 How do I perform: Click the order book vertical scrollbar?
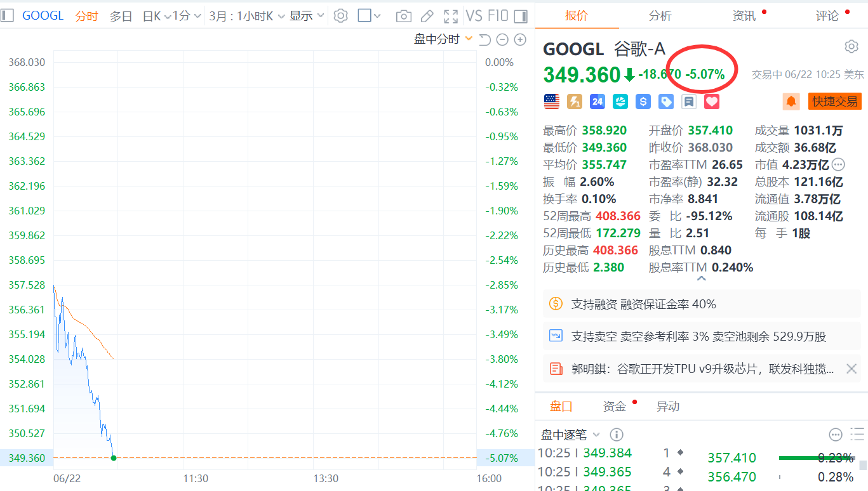(x=864, y=465)
